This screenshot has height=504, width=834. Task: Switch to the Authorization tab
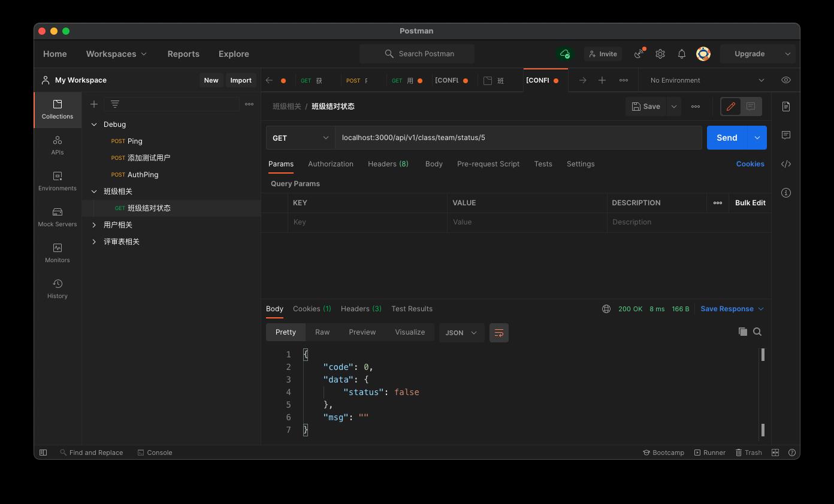point(331,164)
